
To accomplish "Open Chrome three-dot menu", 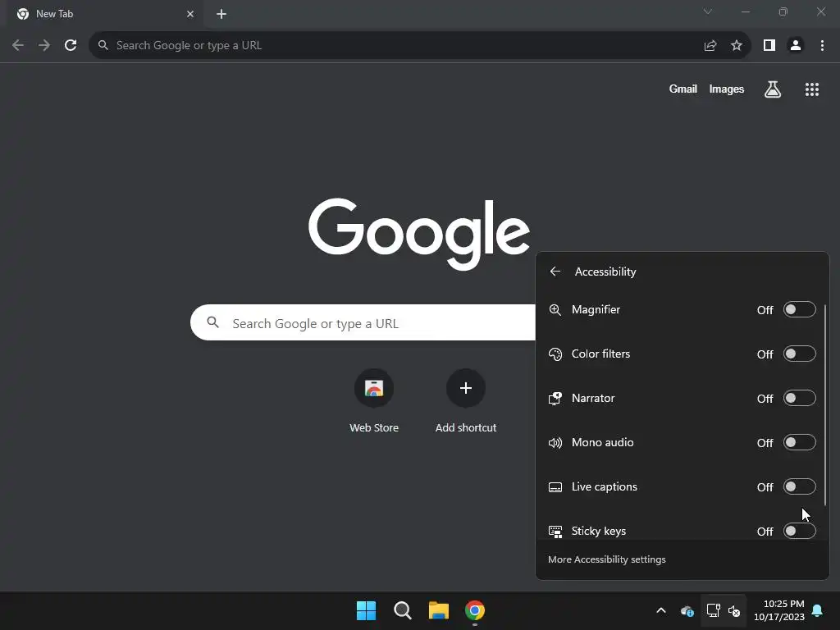I will [822, 46].
